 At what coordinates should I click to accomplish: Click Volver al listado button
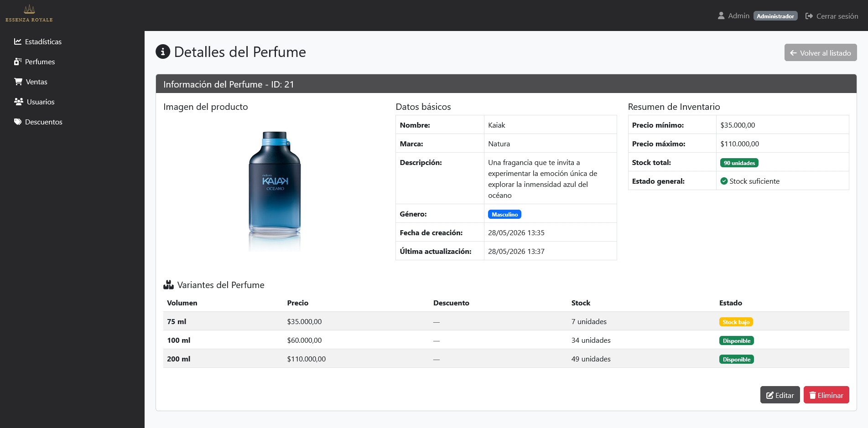pyautogui.click(x=821, y=52)
